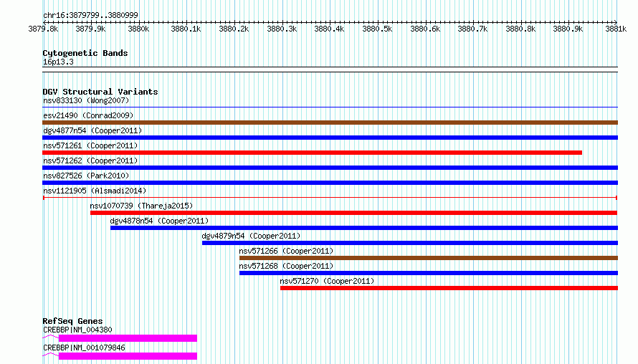Click the nsv571268 (Cooper2011) label
The image size is (638, 364).
coord(286,266)
